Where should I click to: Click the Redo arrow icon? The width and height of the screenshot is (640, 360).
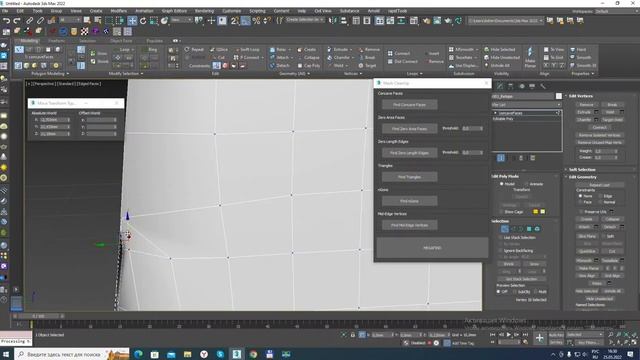point(17,20)
